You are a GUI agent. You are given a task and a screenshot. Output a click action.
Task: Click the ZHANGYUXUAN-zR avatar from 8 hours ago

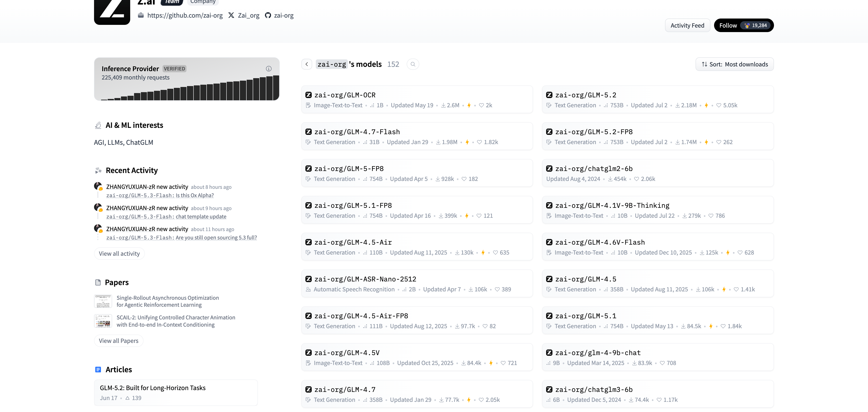[x=98, y=186]
